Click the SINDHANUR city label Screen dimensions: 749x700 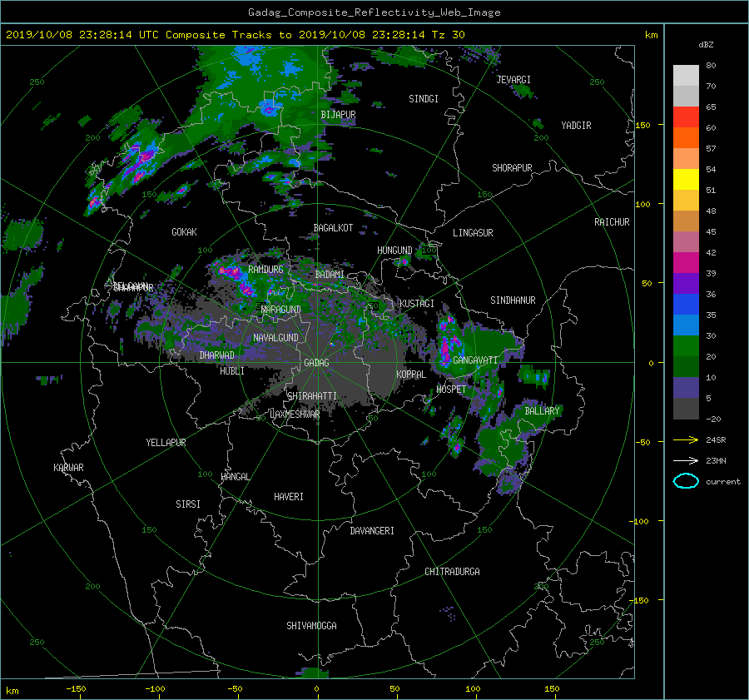point(513,300)
